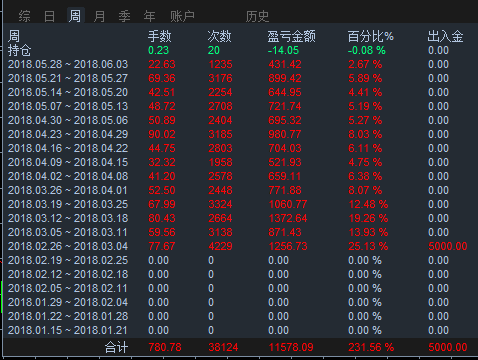The height and width of the screenshot is (360, 478).
Task: Click the 11578.09 total profit
Action: (x=291, y=347)
